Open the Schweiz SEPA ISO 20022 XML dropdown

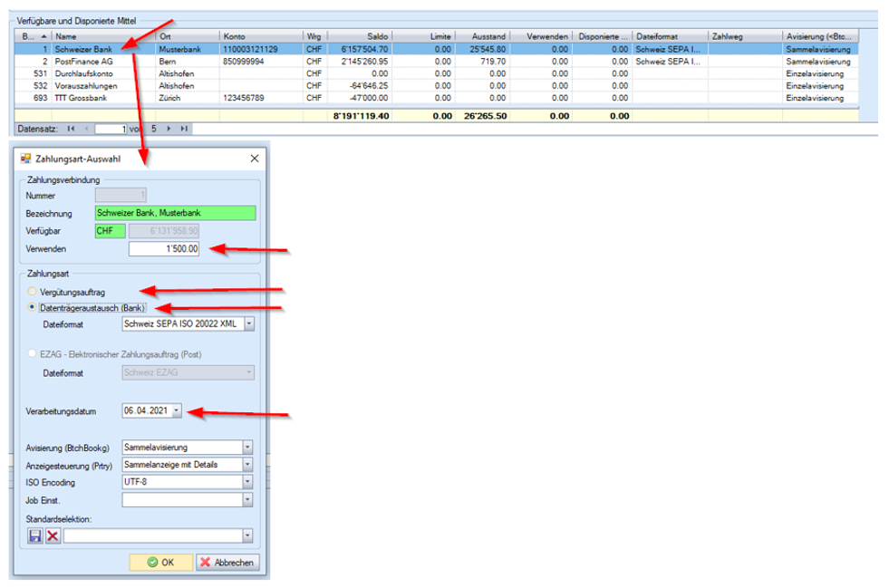[x=249, y=324]
